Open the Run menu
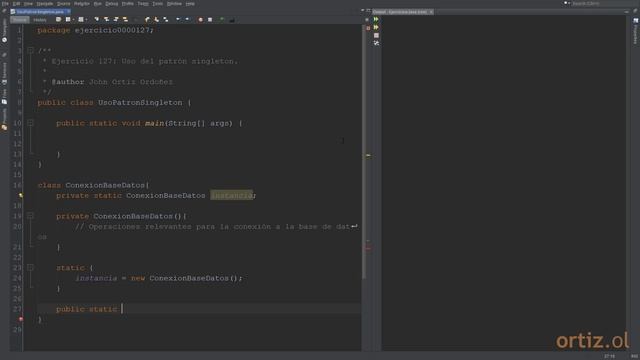The height and width of the screenshot is (360, 640). tap(98, 4)
